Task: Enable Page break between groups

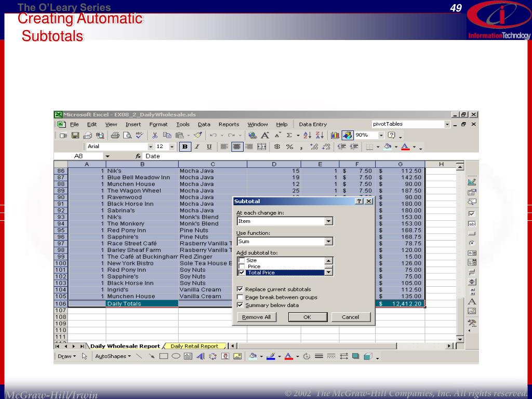Action: pos(240,297)
